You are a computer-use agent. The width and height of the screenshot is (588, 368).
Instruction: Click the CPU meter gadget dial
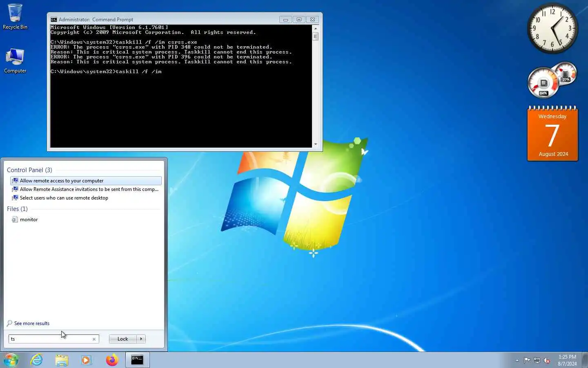(543, 83)
